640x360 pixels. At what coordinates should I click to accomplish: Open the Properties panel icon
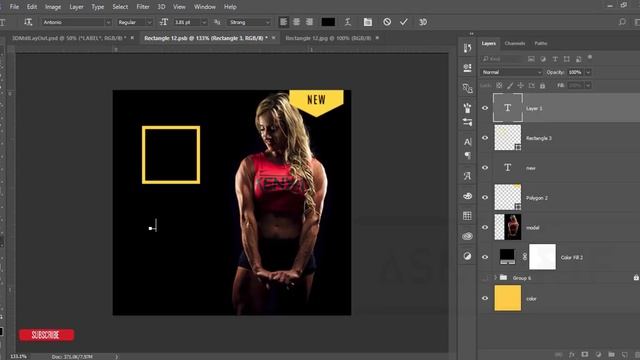467,67
